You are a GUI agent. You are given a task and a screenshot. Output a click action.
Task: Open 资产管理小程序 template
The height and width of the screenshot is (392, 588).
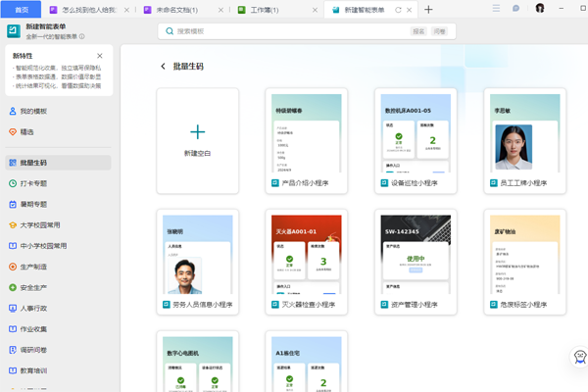[416, 262]
